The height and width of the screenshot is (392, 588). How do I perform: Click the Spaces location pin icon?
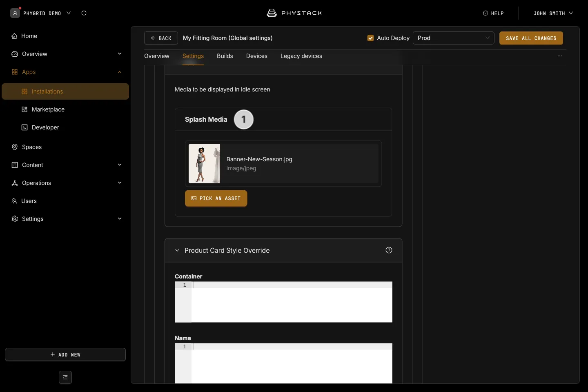pos(15,147)
